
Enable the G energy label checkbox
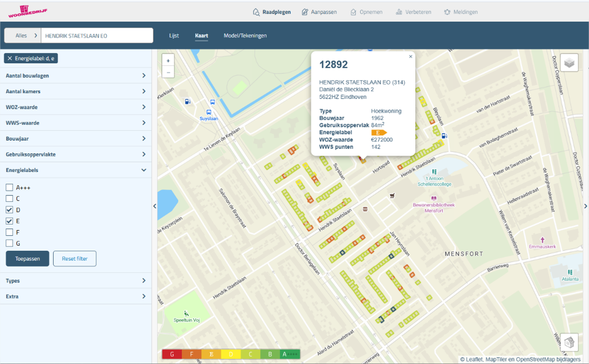[9, 243]
